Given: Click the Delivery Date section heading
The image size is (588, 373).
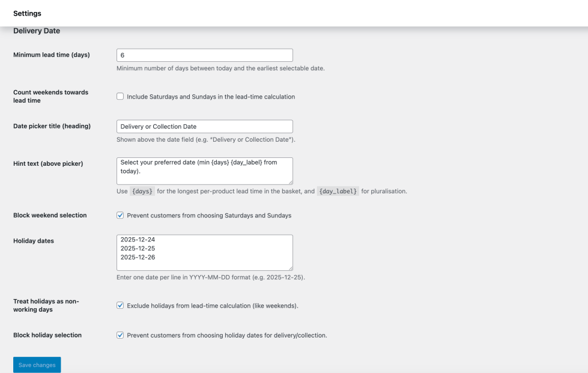Looking at the screenshot, I should click(x=37, y=31).
